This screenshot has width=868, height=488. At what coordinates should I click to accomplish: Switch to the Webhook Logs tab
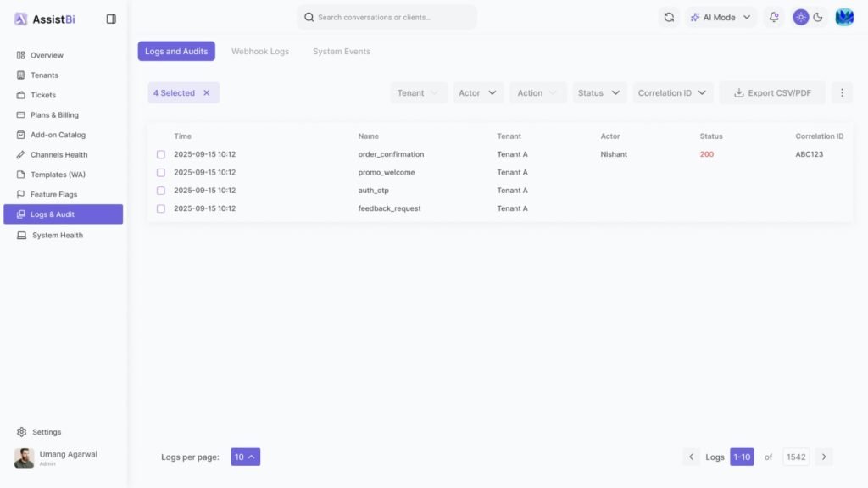point(260,52)
